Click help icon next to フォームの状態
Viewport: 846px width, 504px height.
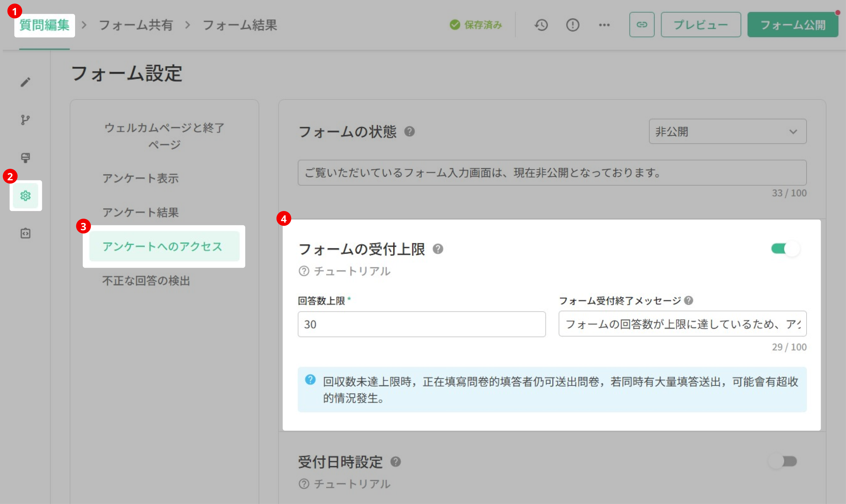click(410, 131)
